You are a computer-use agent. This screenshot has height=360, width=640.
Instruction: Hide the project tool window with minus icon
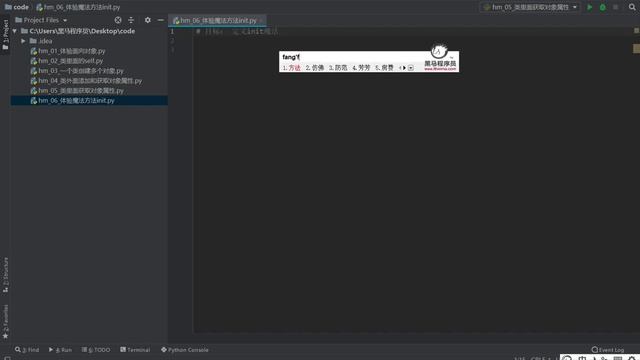(x=161, y=20)
